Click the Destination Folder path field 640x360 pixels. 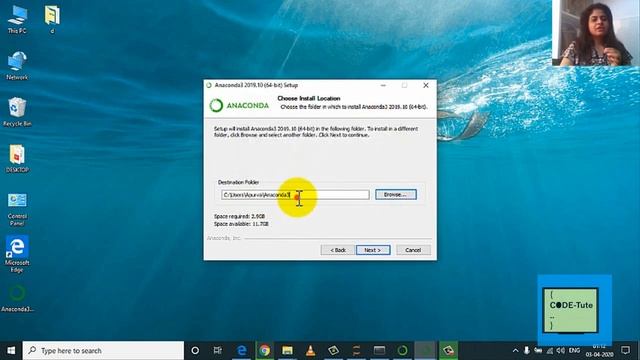[295, 195]
